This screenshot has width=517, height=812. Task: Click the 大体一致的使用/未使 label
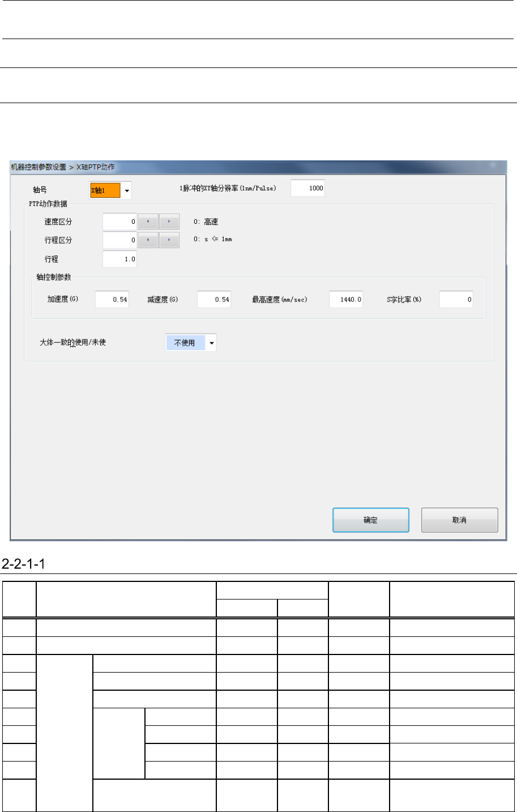tap(73, 343)
